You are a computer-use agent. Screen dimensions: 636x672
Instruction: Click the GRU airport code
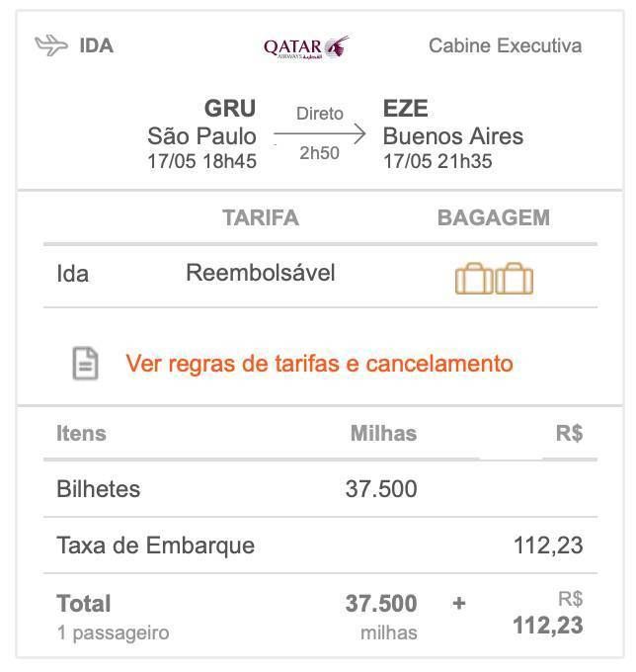pyautogui.click(x=230, y=108)
